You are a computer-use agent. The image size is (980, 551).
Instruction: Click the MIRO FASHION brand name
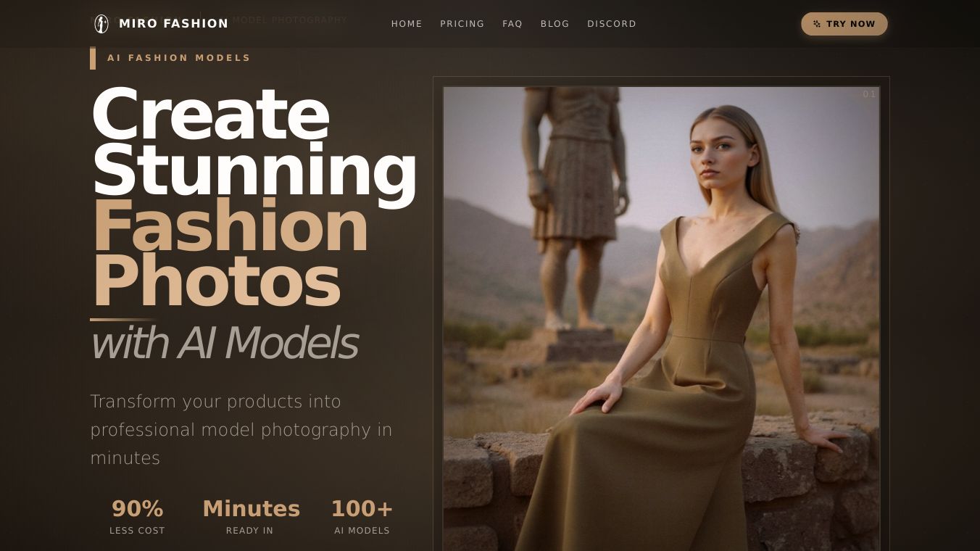coord(173,24)
